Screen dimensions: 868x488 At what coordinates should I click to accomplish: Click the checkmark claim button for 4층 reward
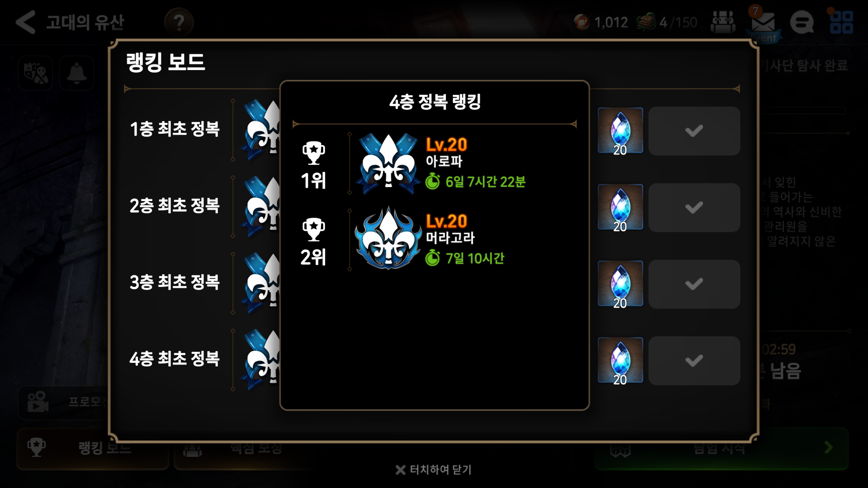pos(694,361)
